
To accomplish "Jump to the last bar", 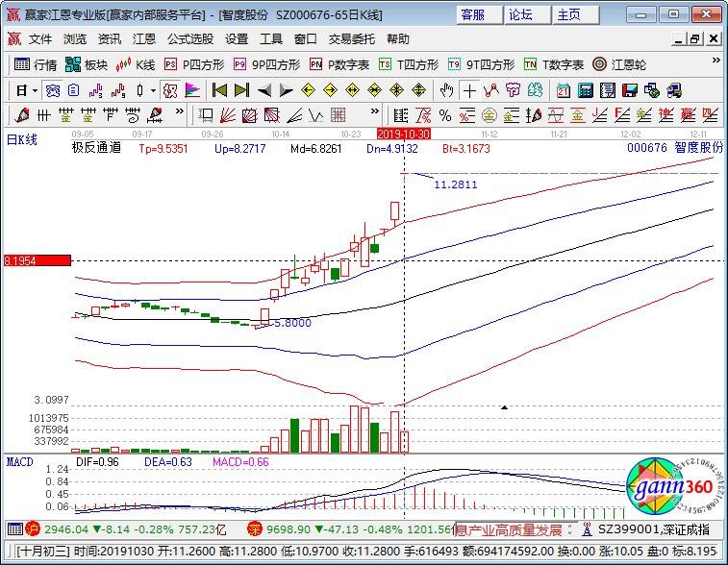I will [x=241, y=90].
